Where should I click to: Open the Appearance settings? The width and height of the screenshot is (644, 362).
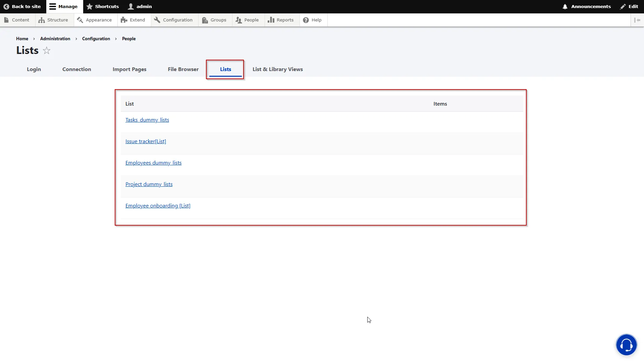80,20
